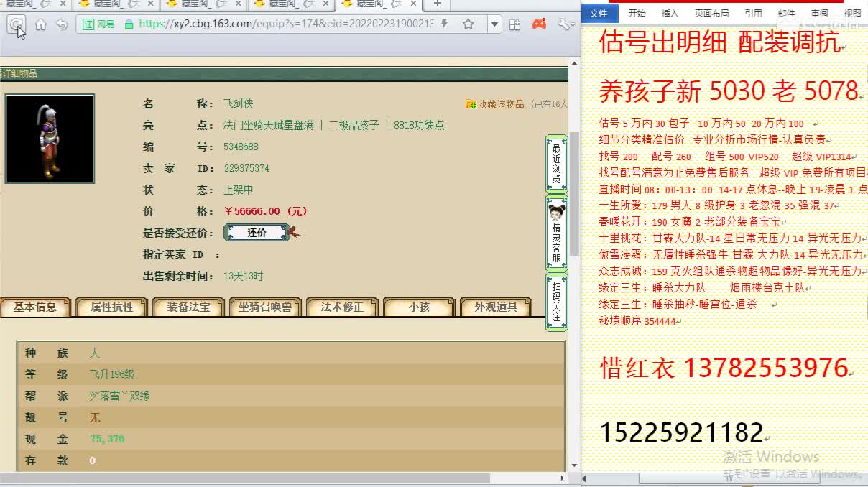
Task: Click Word heading 养孩子新 5030 老 5078
Action: pyautogui.click(x=729, y=91)
